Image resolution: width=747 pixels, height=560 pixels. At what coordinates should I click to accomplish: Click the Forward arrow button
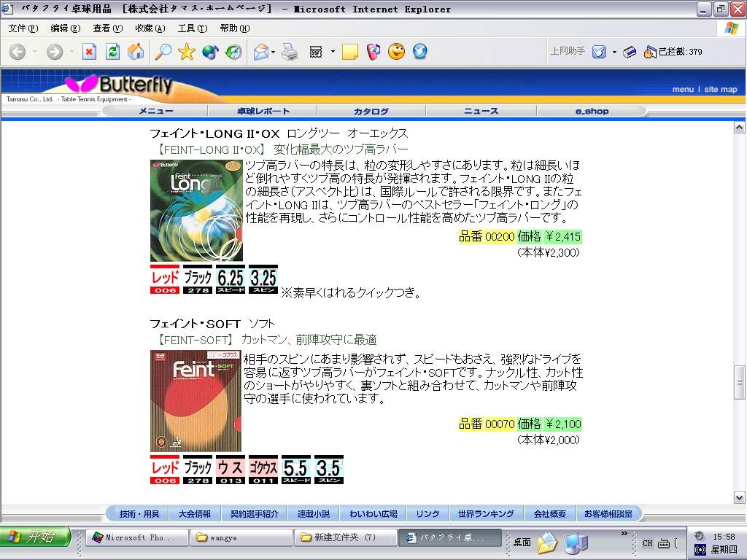point(54,52)
